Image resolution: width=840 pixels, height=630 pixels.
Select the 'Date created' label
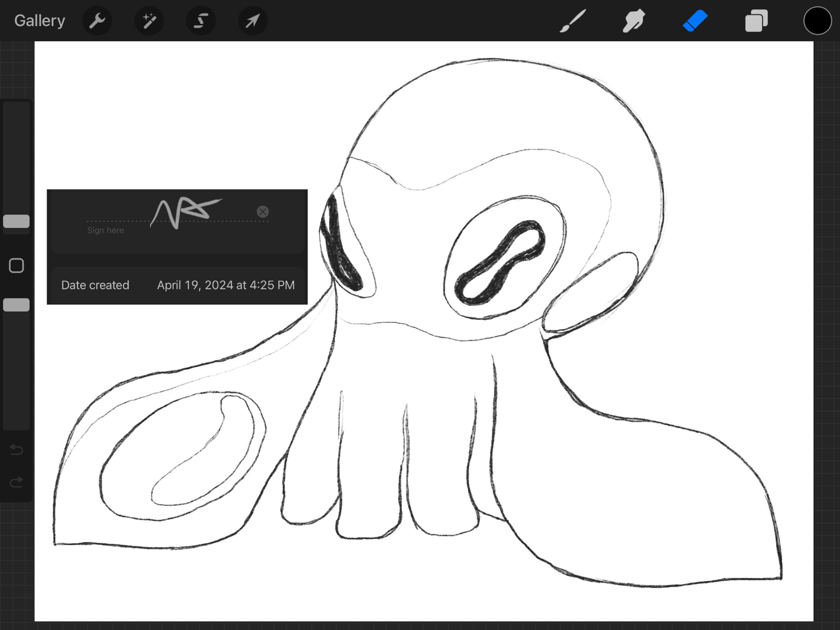95,285
